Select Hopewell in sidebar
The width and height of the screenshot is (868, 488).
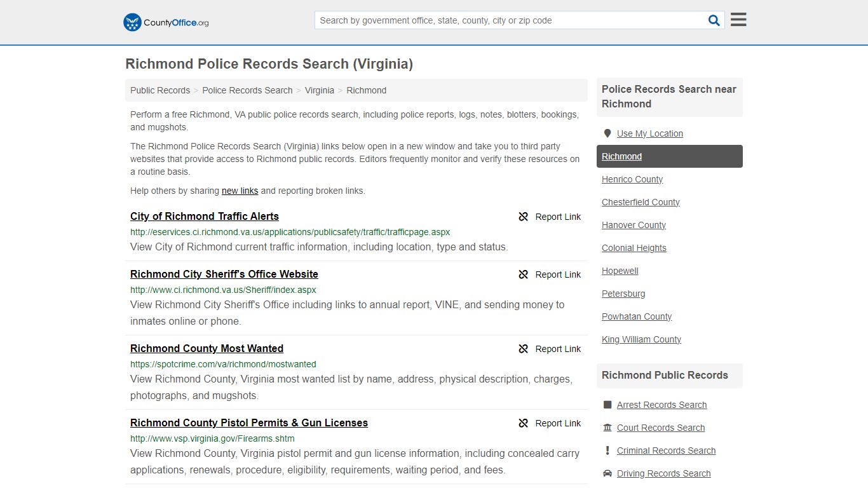[620, 271]
